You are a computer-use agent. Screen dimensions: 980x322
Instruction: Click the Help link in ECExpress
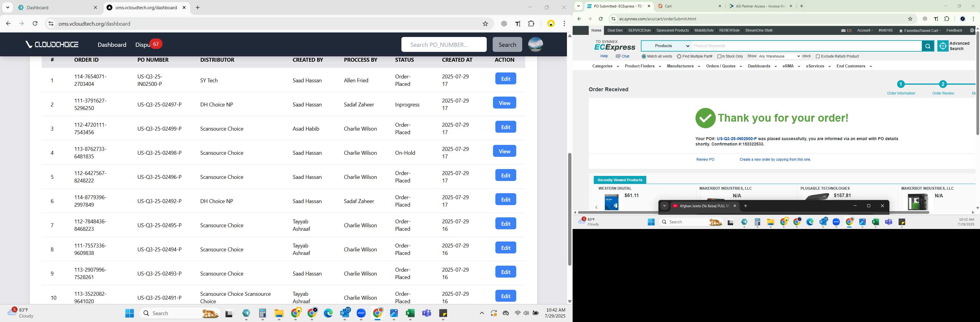pos(604,56)
